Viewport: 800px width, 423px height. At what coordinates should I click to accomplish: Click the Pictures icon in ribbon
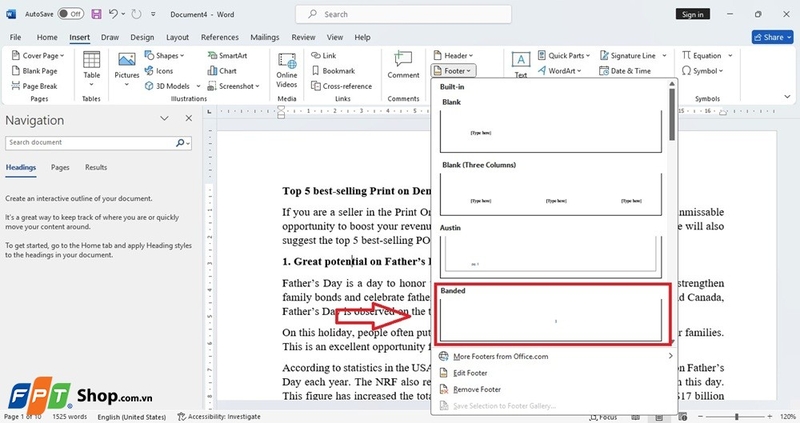(127, 68)
